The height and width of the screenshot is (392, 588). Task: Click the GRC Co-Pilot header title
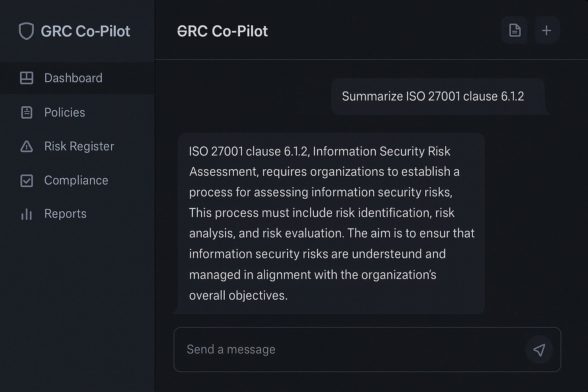(222, 31)
